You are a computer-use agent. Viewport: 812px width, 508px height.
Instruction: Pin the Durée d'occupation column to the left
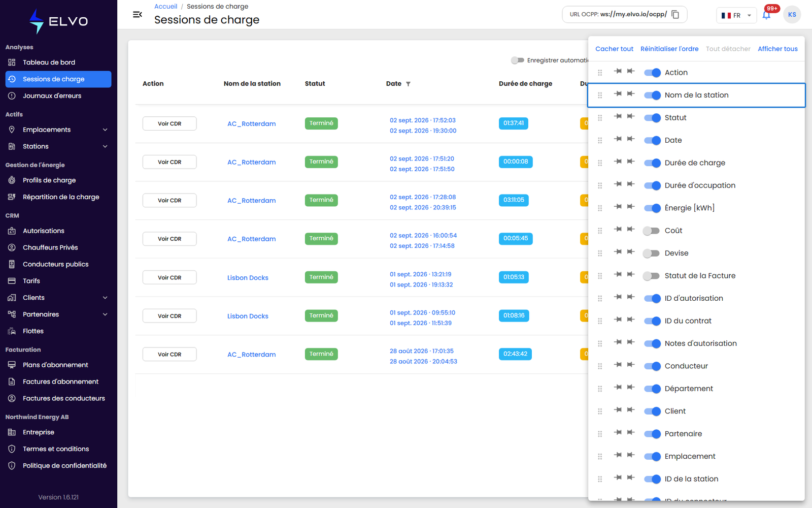(x=618, y=184)
